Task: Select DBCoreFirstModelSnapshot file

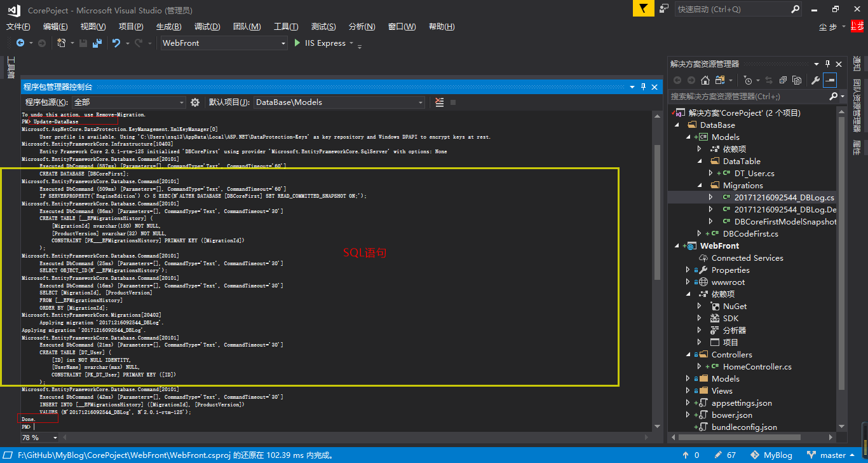Action: [785, 221]
